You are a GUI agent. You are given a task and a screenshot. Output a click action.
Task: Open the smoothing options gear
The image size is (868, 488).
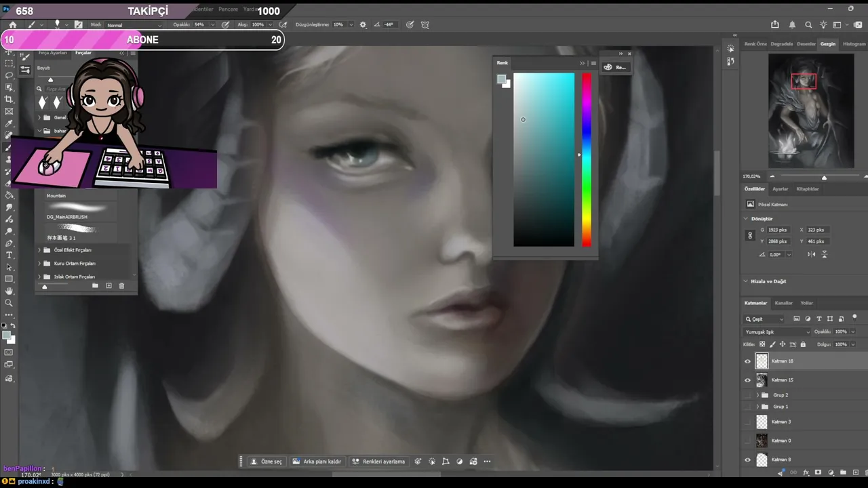(x=363, y=24)
